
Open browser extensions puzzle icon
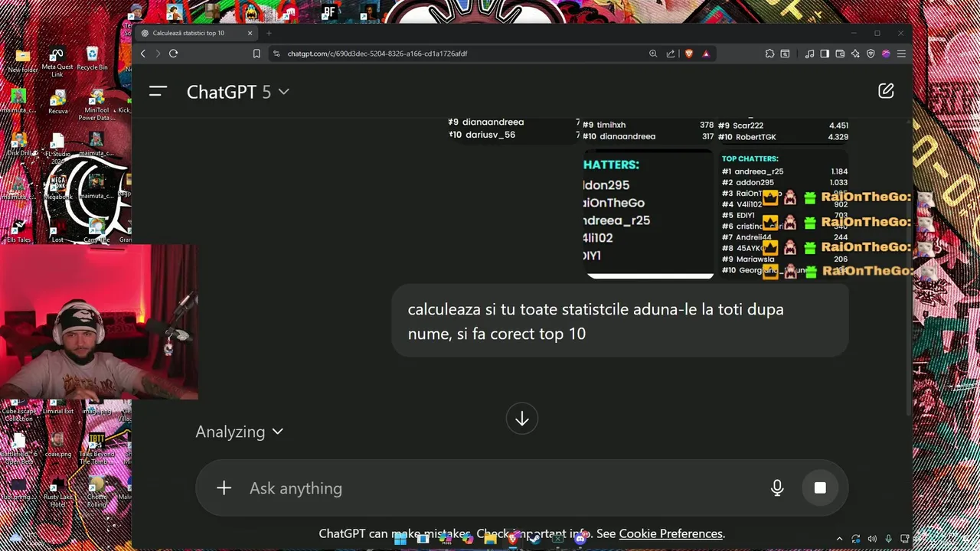769,54
